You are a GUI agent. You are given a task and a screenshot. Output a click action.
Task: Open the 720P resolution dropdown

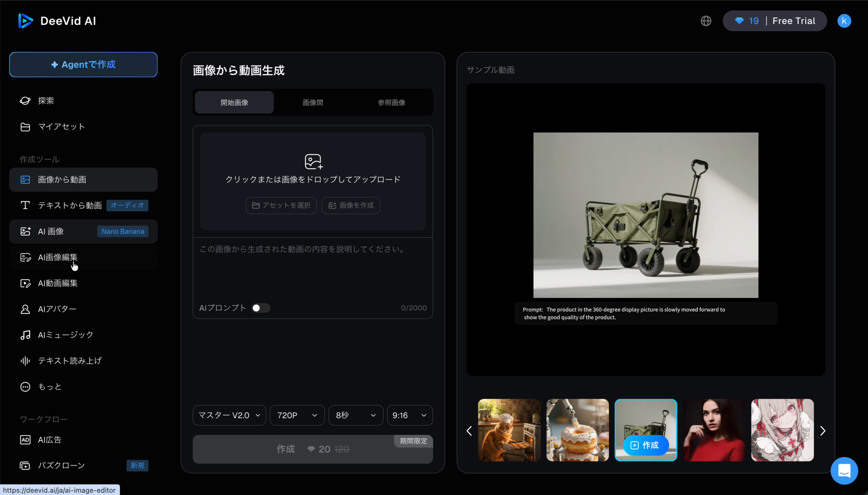click(296, 415)
